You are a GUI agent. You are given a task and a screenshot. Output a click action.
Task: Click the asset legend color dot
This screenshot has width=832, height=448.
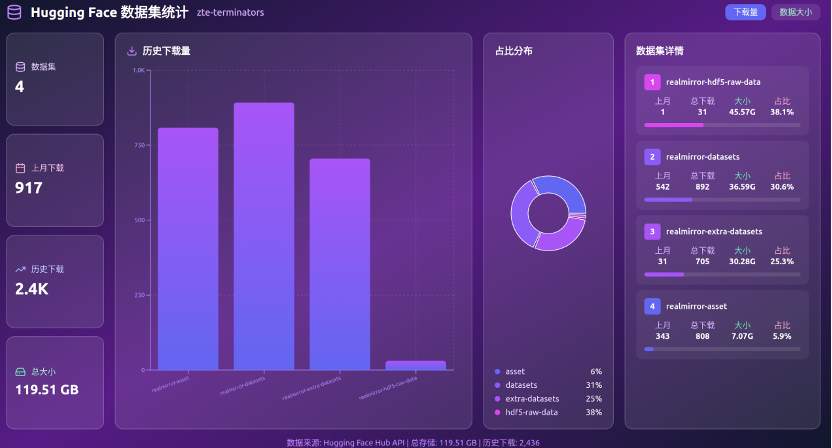click(498, 372)
